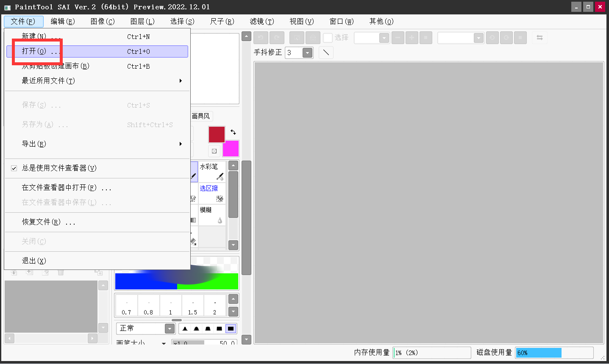Swap foreground and background colors icon
This screenshot has height=364, width=609.
233,132
